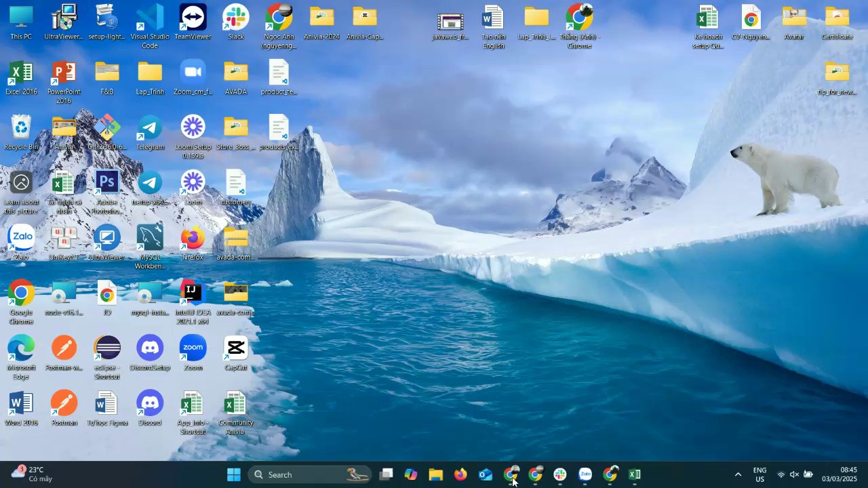868x488 pixels.
Task: Select the Microsoft Edge shortcut
Action: (21, 356)
